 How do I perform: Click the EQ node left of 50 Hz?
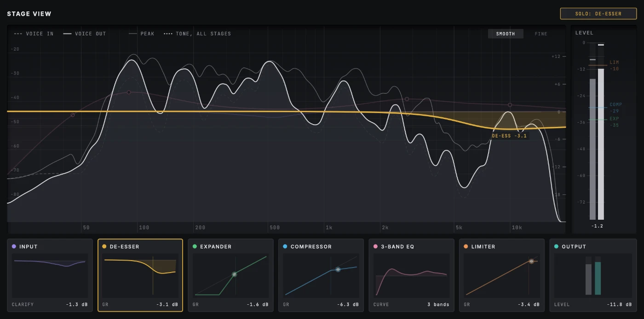click(73, 115)
